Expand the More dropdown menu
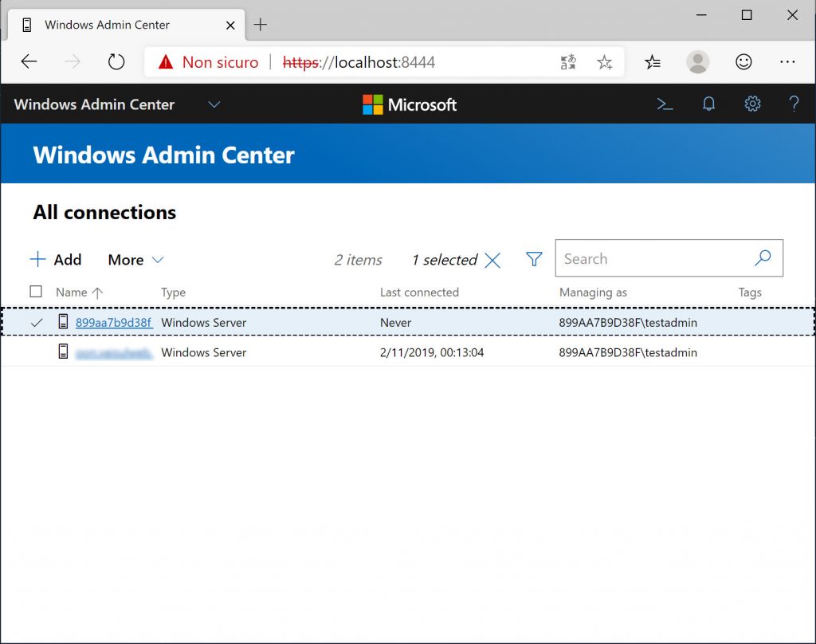The height and width of the screenshot is (644, 816). (135, 260)
